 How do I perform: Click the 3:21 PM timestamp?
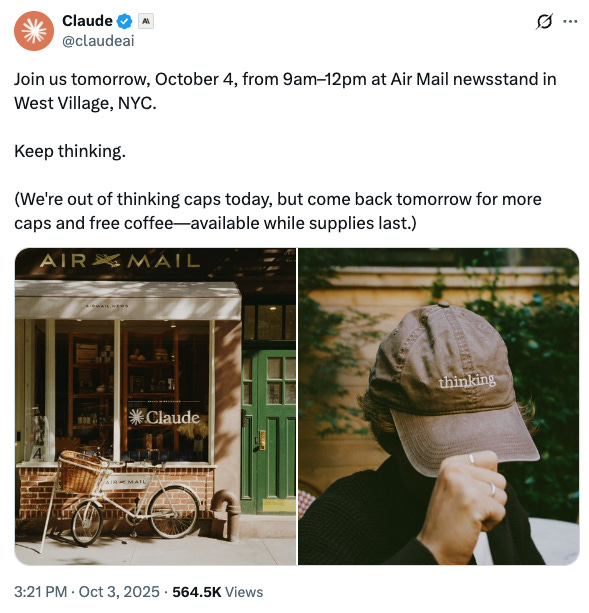[41, 591]
